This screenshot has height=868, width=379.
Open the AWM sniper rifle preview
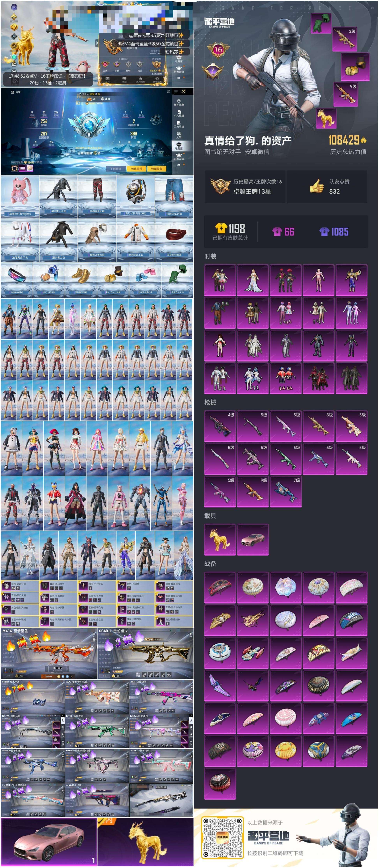162,800
